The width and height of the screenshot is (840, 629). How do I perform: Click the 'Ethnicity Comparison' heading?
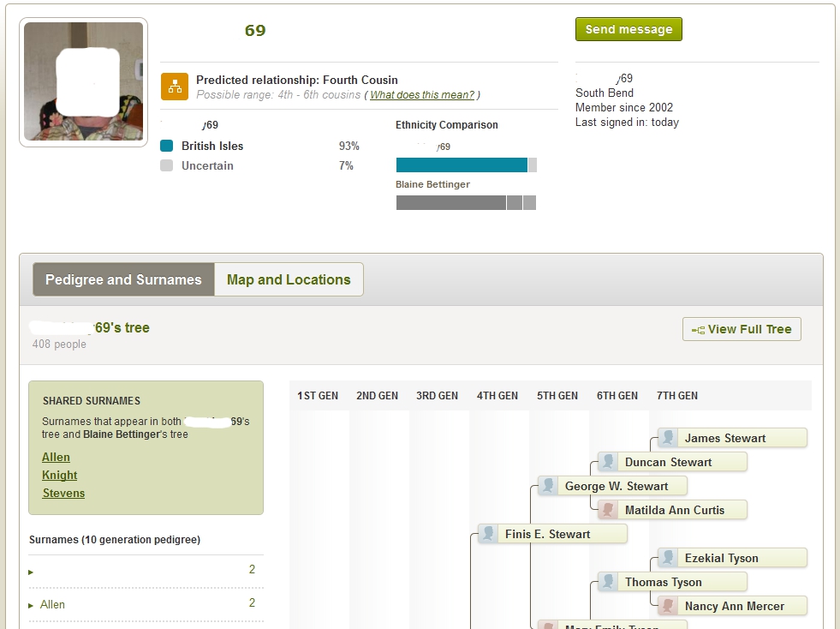(x=447, y=125)
